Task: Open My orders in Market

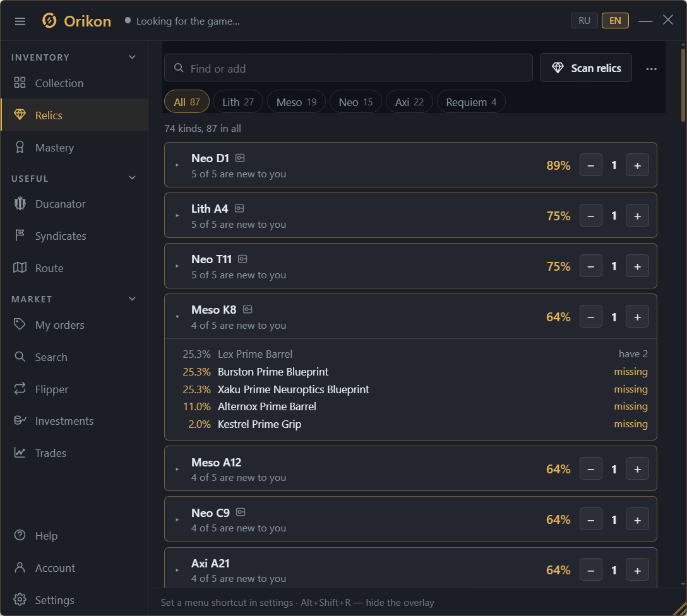Action: coord(74,325)
